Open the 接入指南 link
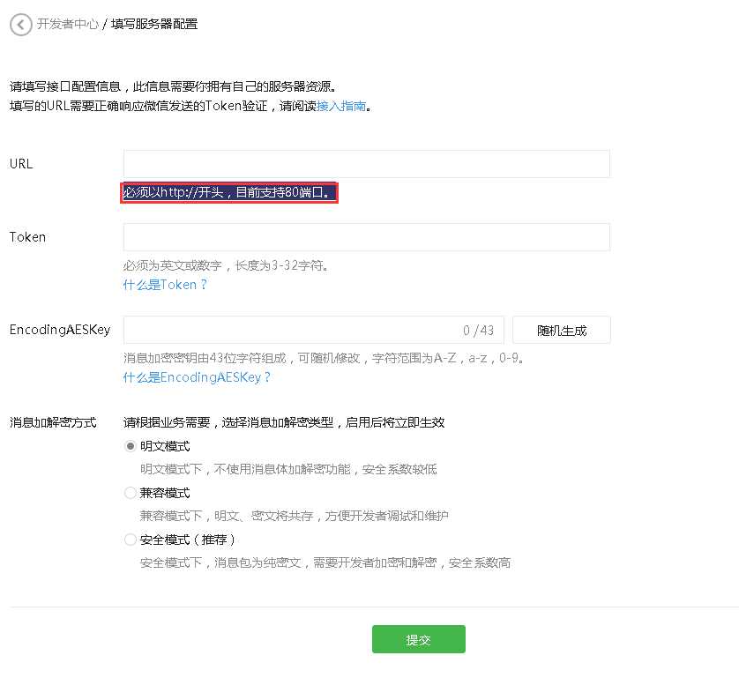This screenshot has height=700, width=739. click(x=341, y=106)
